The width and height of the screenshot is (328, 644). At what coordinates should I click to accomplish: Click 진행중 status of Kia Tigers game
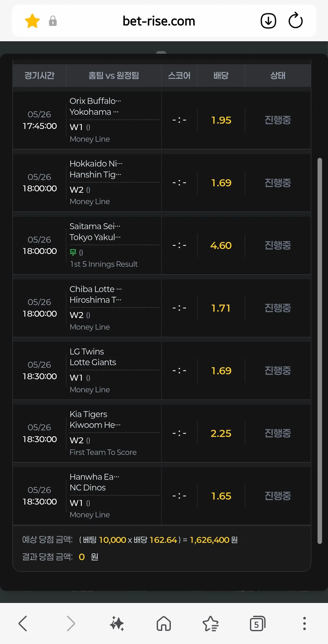tap(278, 433)
